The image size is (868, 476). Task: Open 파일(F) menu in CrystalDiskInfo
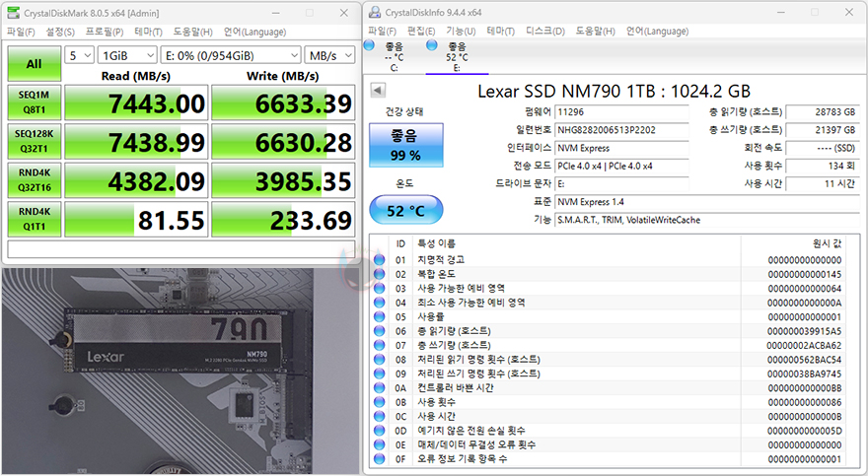383,31
